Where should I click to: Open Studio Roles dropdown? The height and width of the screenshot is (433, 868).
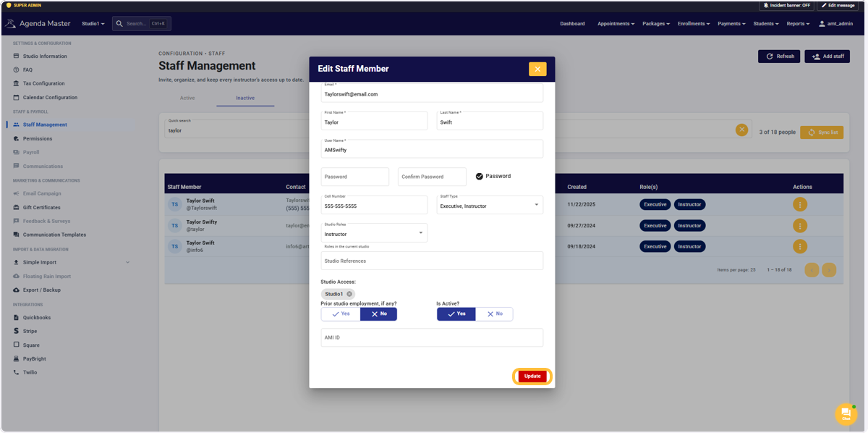374,233
